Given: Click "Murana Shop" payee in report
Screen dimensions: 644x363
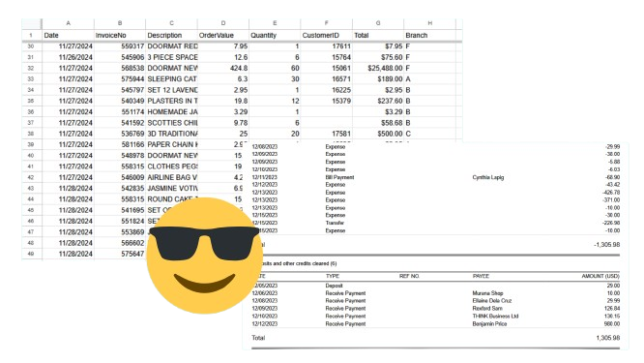Looking at the screenshot, I should point(487,293).
